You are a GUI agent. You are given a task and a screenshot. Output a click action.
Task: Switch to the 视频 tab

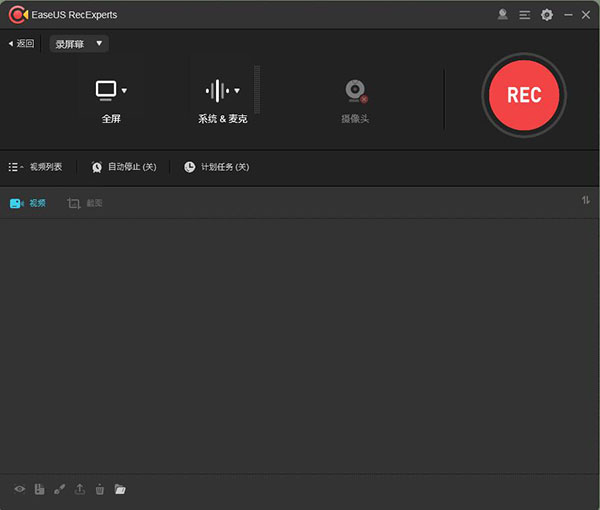coord(28,203)
